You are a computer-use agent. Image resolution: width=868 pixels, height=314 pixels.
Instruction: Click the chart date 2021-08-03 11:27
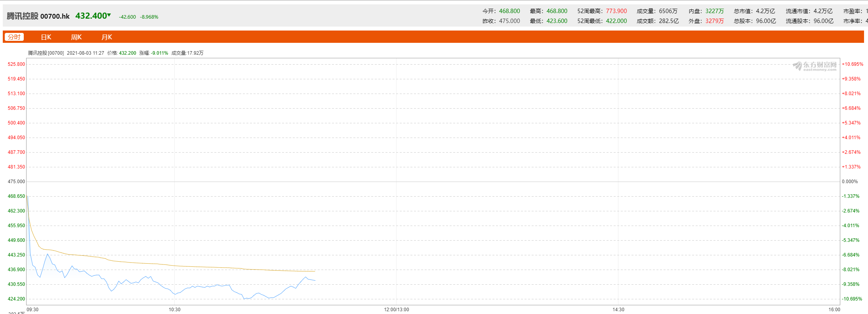[86, 53]
